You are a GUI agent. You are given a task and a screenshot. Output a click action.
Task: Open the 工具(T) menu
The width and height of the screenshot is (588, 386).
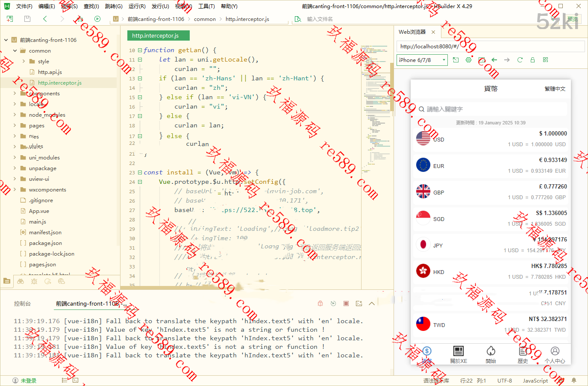206,6
